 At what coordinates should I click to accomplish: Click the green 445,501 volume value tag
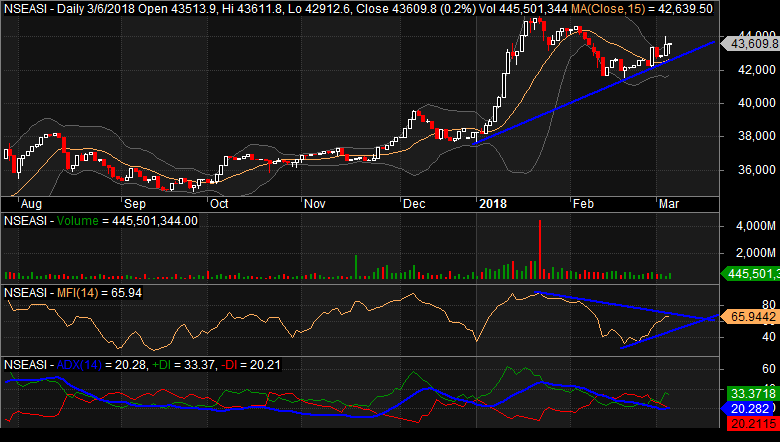(753, 273)
